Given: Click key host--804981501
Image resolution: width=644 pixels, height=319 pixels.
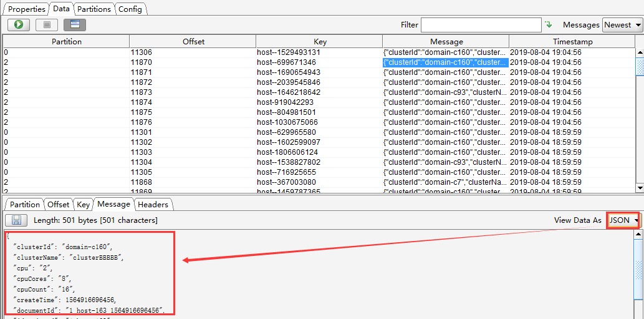Looking at the screenshot, I should point(319,112).
